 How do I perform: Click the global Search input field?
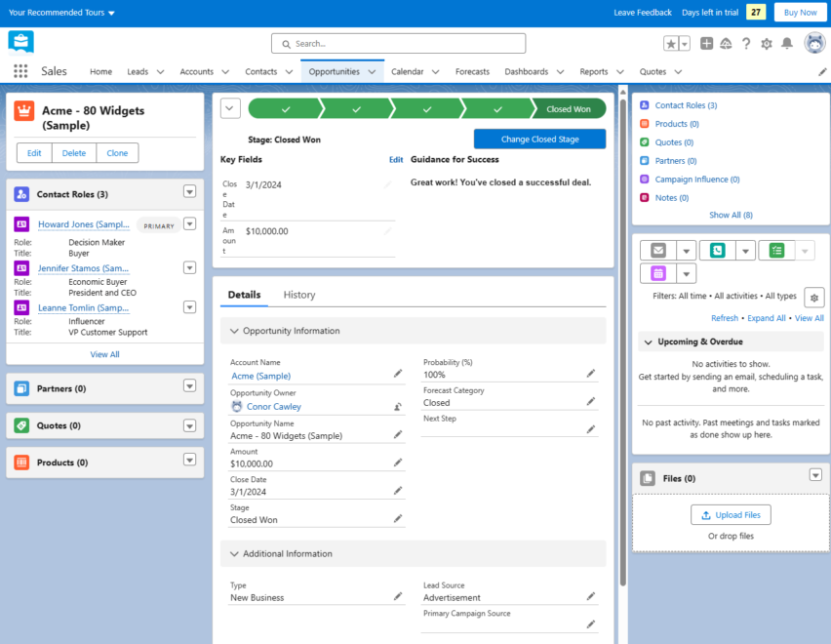point(398,44)
